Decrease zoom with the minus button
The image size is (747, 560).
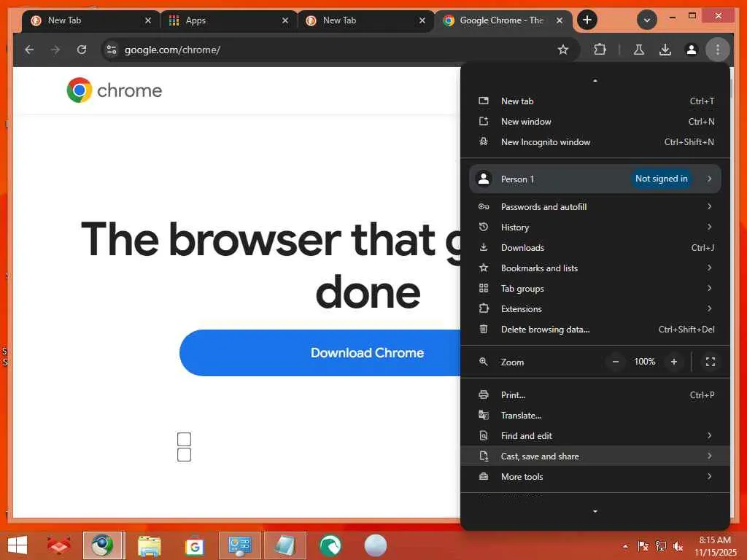click(616, 362)
